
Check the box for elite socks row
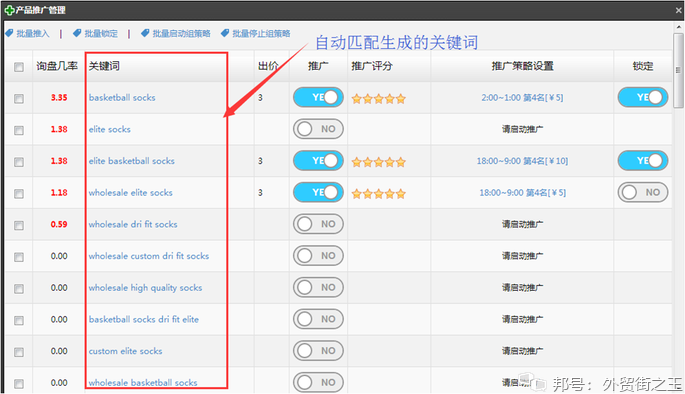coord(19,130)
